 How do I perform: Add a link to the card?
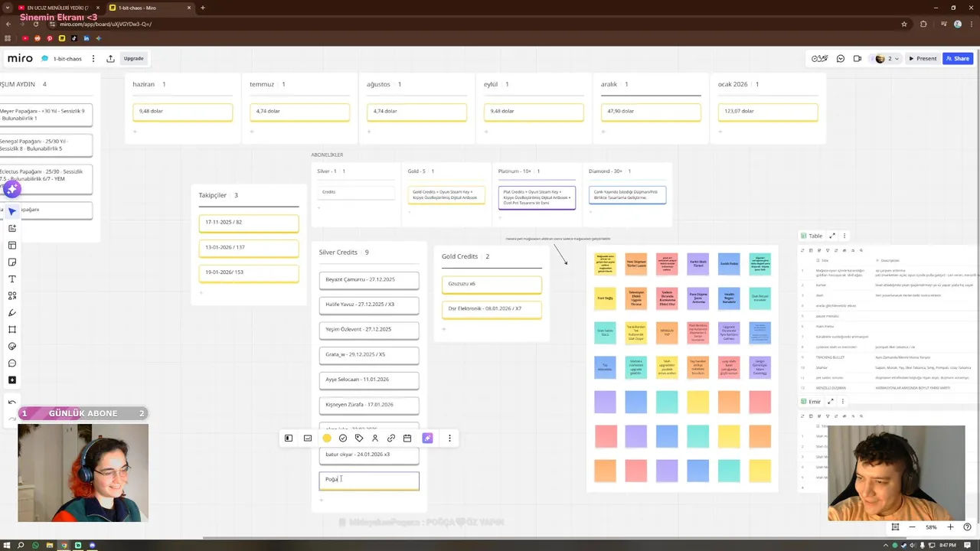click(x=391, y=439)
